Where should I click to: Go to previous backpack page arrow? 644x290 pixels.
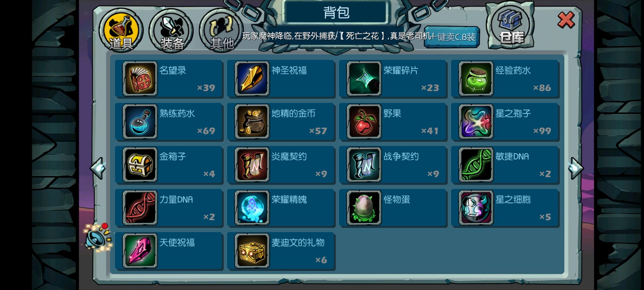[x=98, y=168]
